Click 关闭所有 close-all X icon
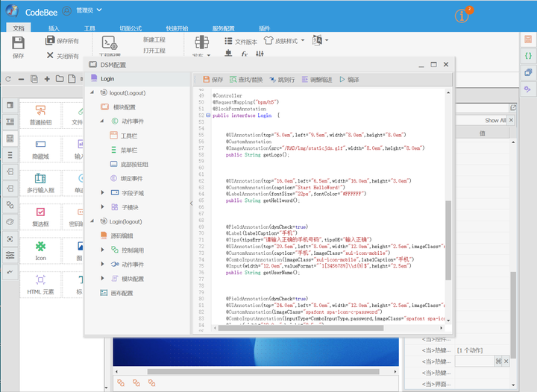This screenshot has height=392, width=537. (50, 55)
